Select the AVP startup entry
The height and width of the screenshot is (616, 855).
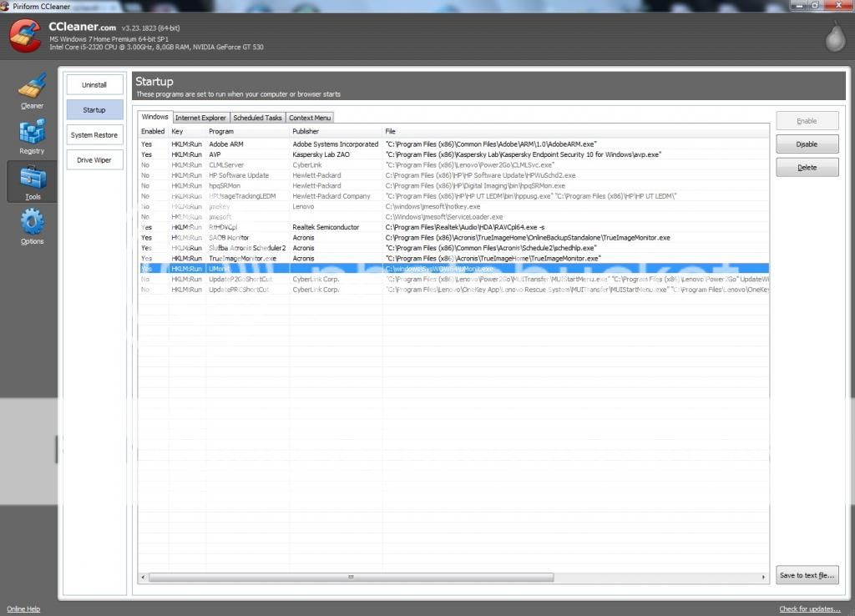click(x=453, y=154)
